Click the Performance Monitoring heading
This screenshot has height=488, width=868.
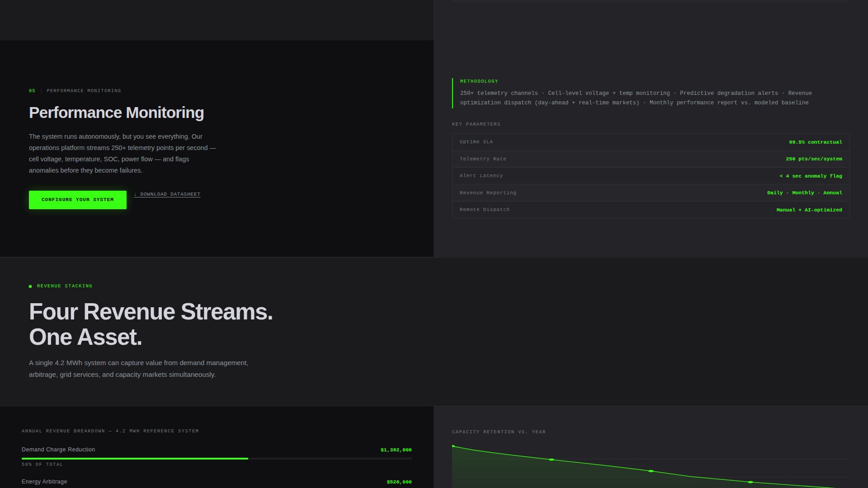click(116, 113)
